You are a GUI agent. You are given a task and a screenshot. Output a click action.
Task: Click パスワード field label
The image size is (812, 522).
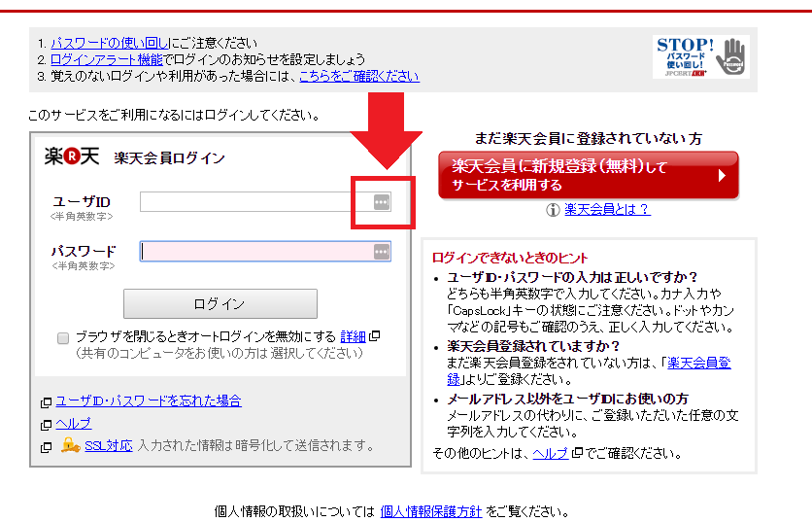(84, 252)
